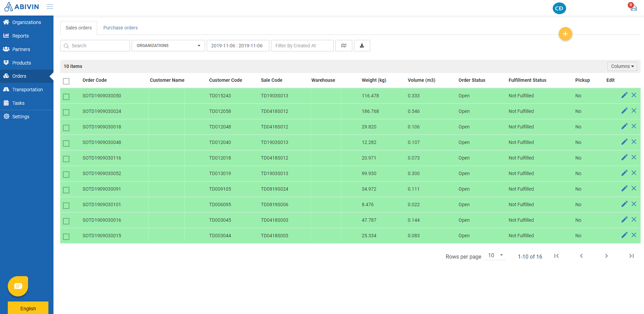Open the CD user avatar menu

click(x=559, y=8)
